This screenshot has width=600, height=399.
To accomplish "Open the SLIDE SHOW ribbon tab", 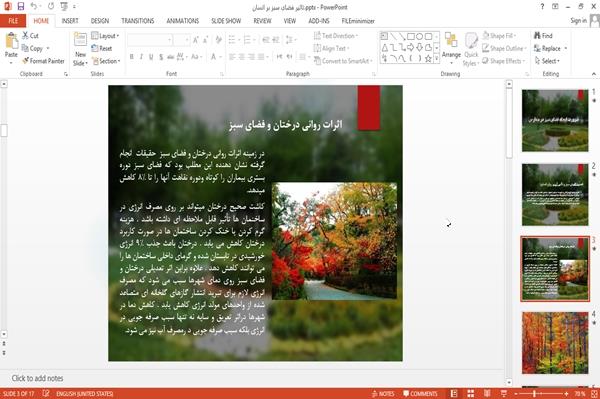I will pos(226,21).
